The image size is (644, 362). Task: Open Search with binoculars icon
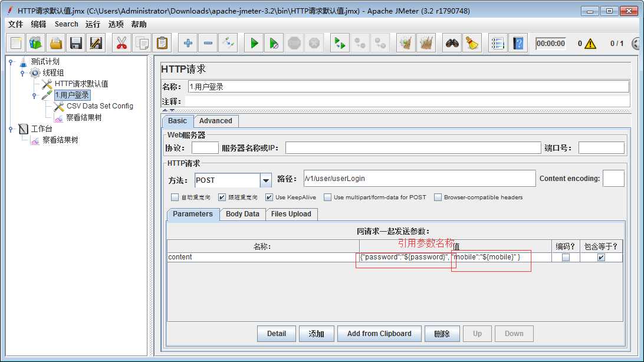point(452,43)
